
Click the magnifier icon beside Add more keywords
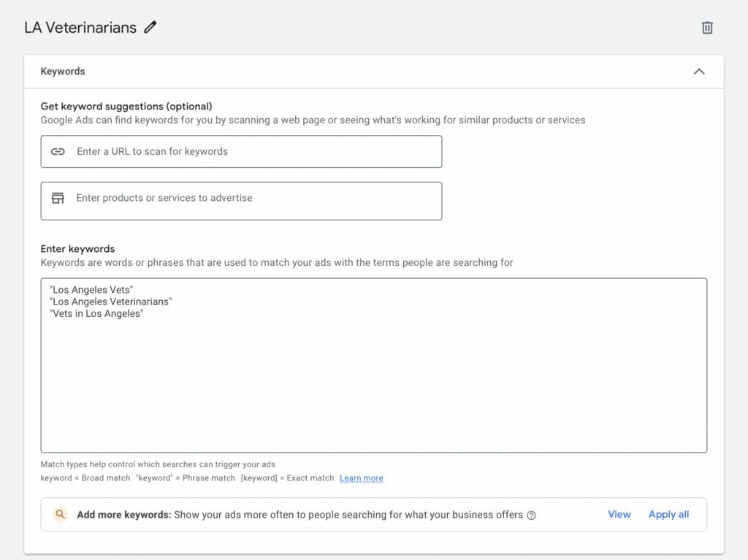(60, 514)
